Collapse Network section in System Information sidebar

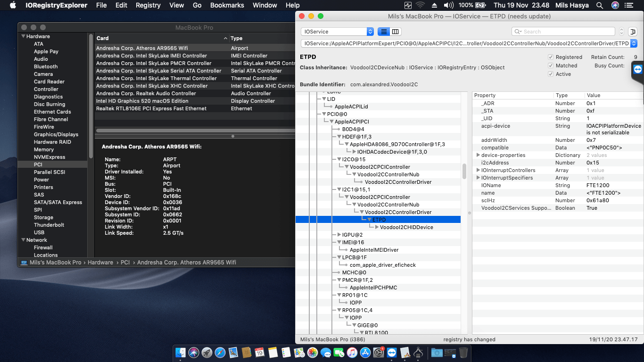click(x=23, y=240)
